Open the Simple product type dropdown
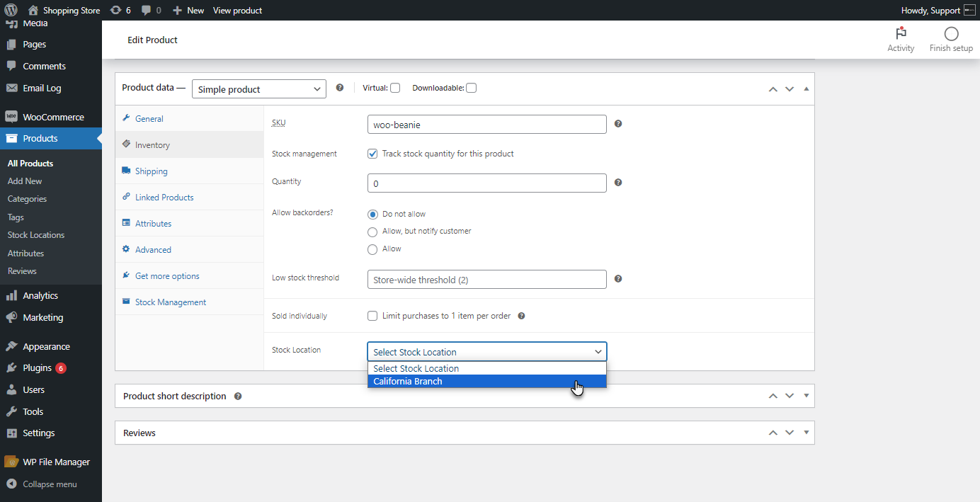The width and height of the screenshot is (980, 502). tap(259, 89)
